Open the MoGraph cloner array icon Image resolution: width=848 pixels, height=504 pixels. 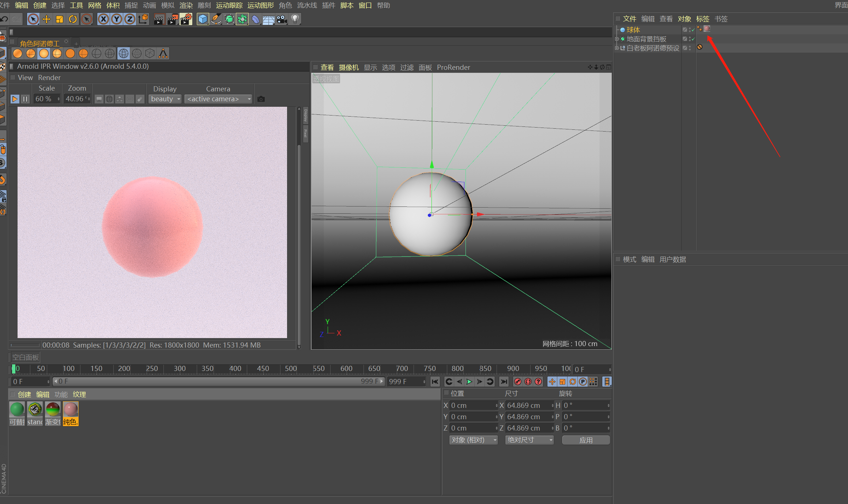coord(242,19)
